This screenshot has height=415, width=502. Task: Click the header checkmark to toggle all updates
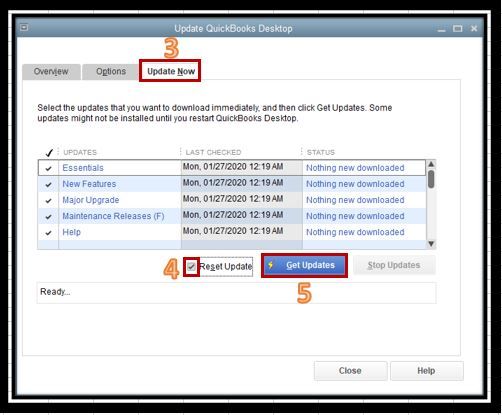point(49,153)
